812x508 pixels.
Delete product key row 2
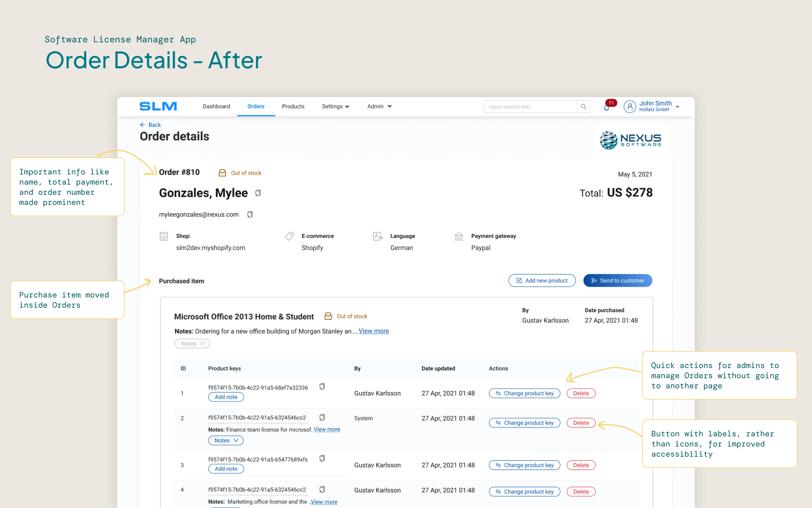coord(581,423)
